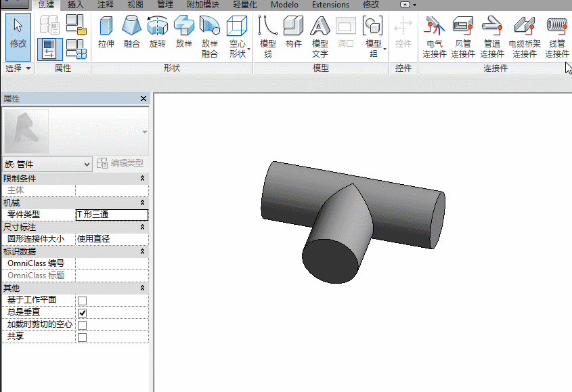The width and height of the screenshot is (572, 392).
Task: Open the 族: 管件 filter combo box
Action: (47, 165)
